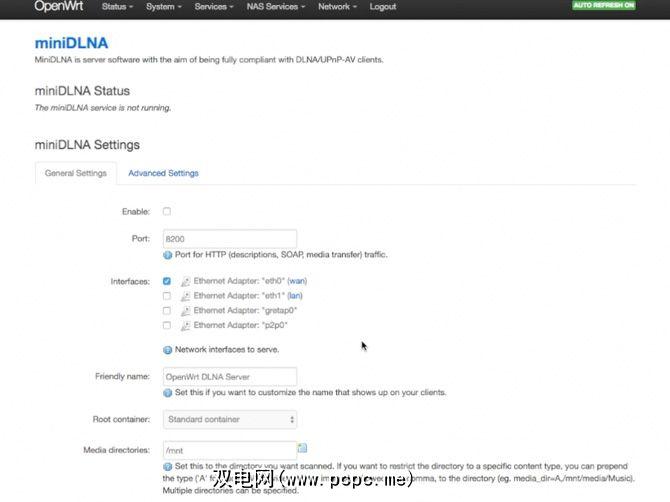The image size is (670, 502).
Task: Open the wan network link
Action: [297, 281]
